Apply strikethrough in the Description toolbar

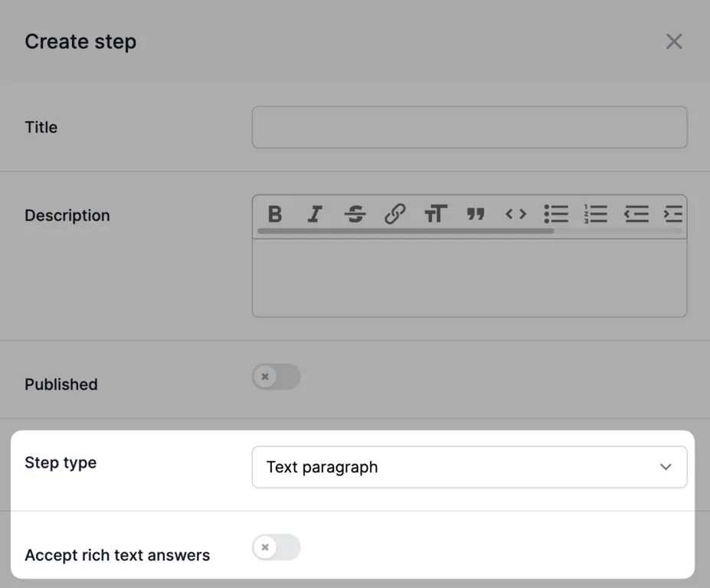[x=355, y=214]
